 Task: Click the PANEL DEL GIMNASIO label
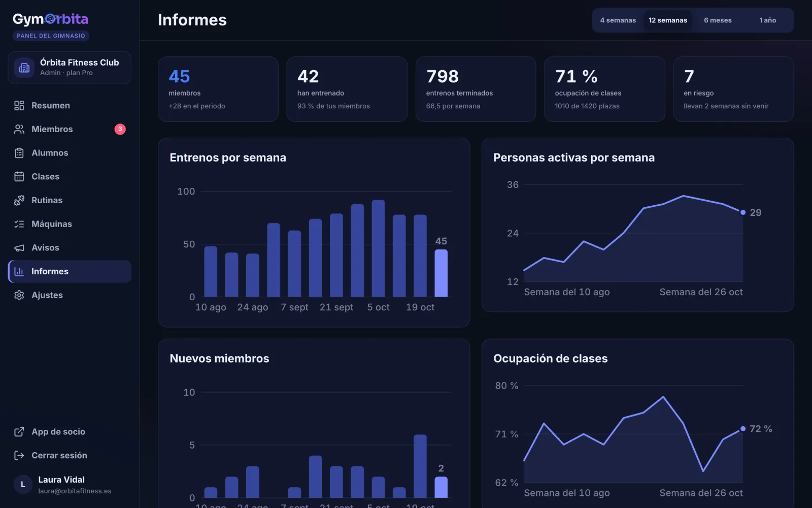pyautogui.click(x=51, y=36)
